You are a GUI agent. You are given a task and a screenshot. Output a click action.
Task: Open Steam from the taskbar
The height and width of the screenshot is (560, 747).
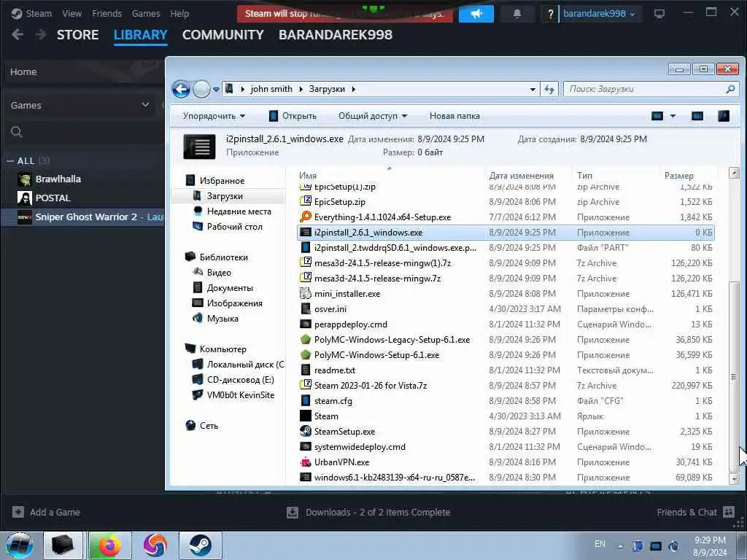coord(200,545)
